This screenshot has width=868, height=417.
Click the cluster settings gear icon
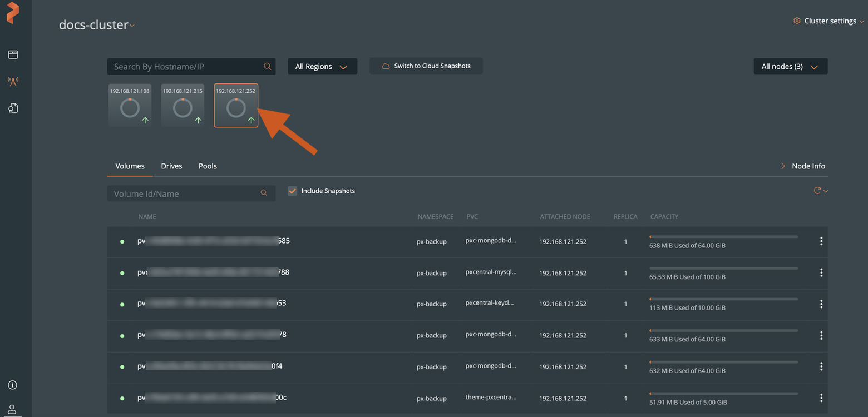[x=797, y=20]
